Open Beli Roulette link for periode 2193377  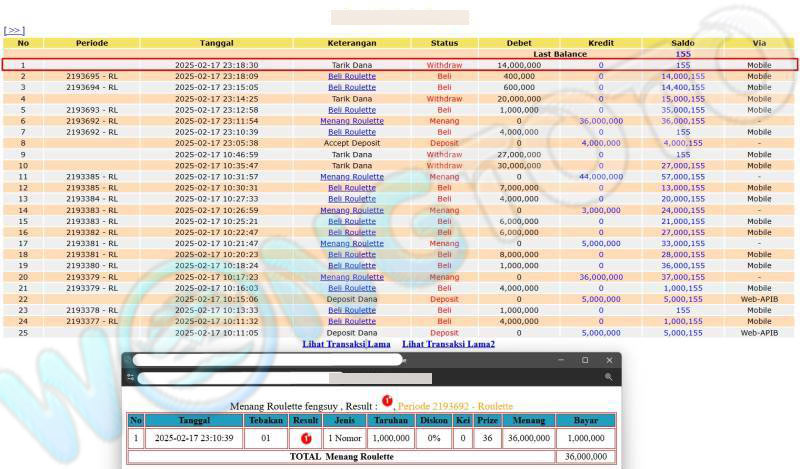[352, 322]
